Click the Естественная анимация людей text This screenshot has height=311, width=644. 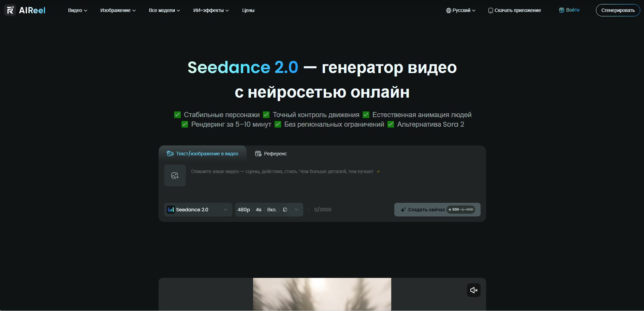click(x=422, y=115)
